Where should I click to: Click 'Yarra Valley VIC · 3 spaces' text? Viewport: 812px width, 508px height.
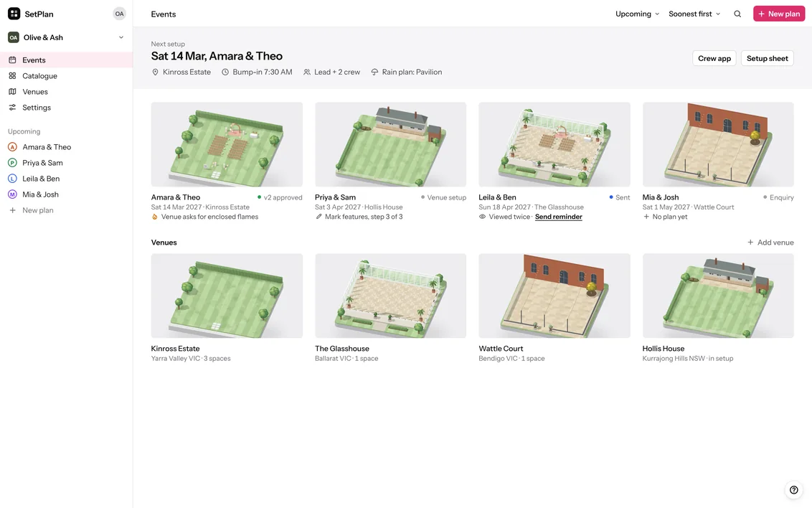click(x=191, y=358)
